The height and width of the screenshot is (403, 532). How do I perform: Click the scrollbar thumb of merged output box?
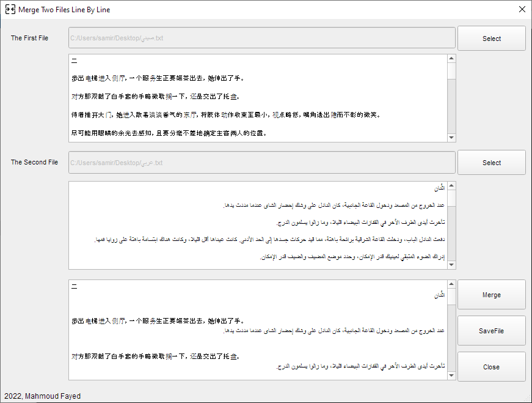point(451,297)
